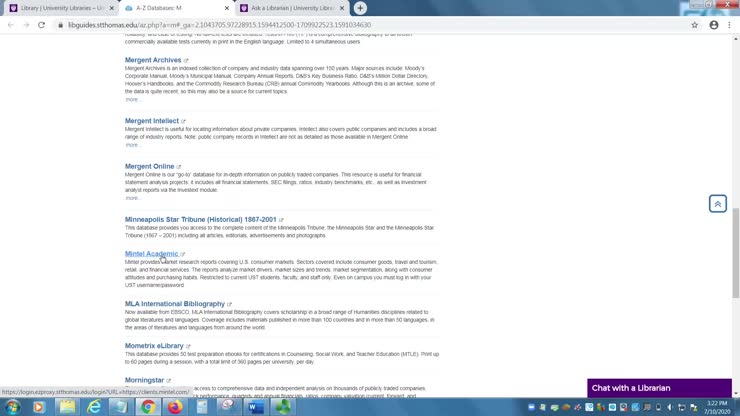Screen dimensions: 740x416
Task: Open Minneapolis Star Tribune (Historical) link
Action: click(200, 219)
